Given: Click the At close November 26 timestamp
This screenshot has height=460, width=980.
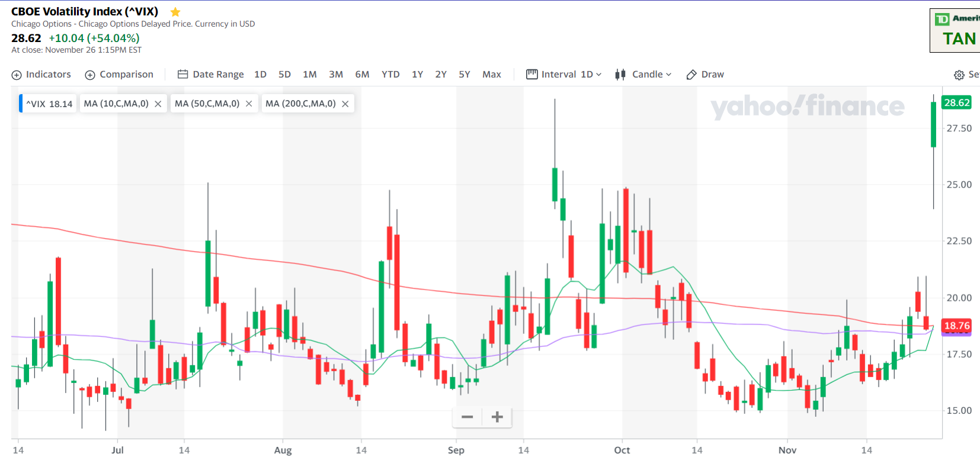Looking at the screenshot, I should pos(76,50).
